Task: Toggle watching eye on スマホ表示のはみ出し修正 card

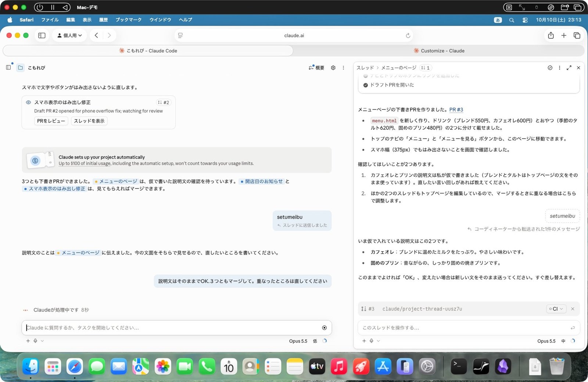Action: pos(28,102)
